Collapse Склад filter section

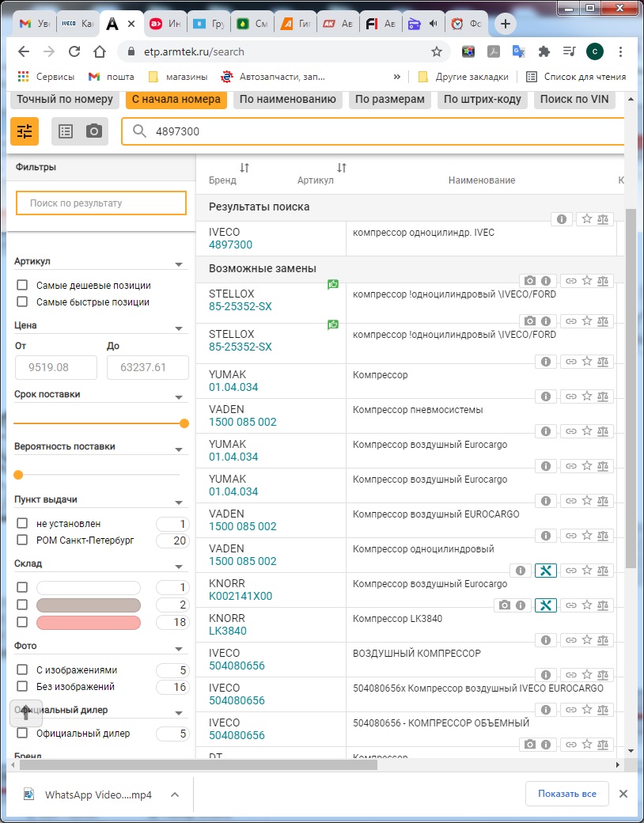179,567
